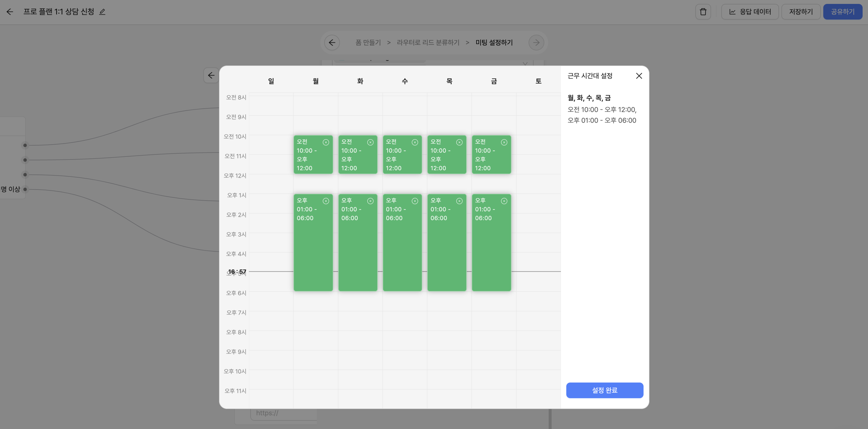This screenshot has height=429, width=868.
Task: Remove Tuesday afternoon 01:00-06:00 time block
Action: click(x=370, y=201)
